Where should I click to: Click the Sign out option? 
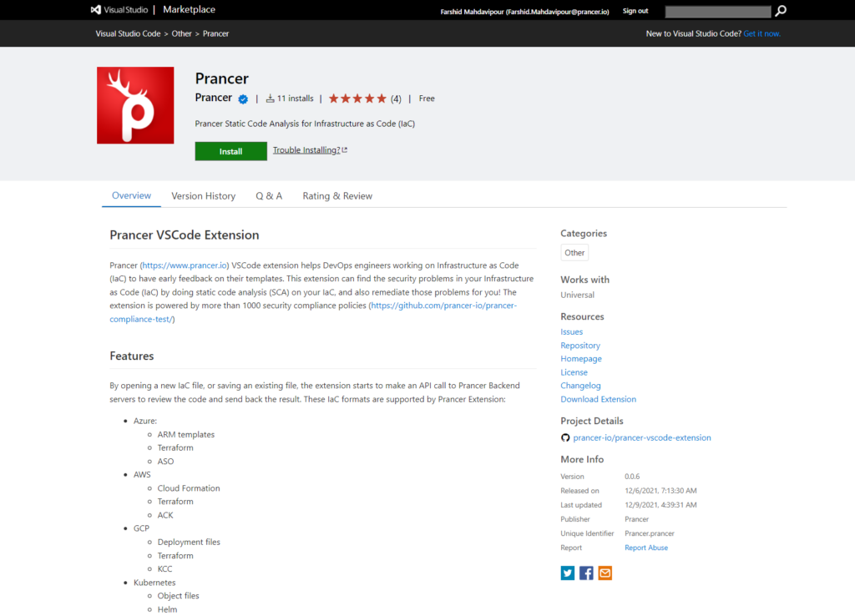tap(635, 10)
